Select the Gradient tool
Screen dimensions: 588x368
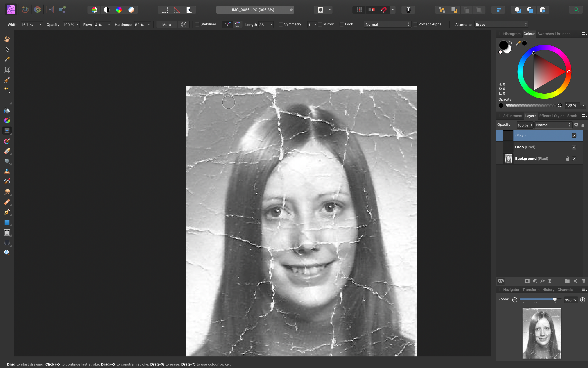coord(7,121)
